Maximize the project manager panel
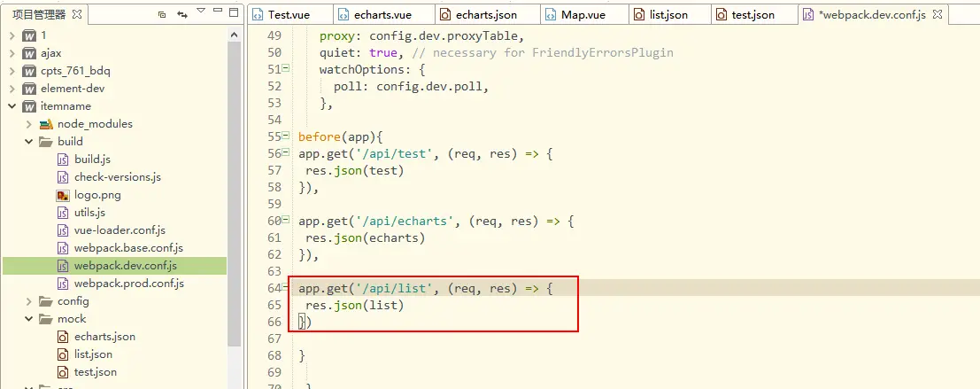The height and width of the screenshot is (389, 980). tap(234, 12)
